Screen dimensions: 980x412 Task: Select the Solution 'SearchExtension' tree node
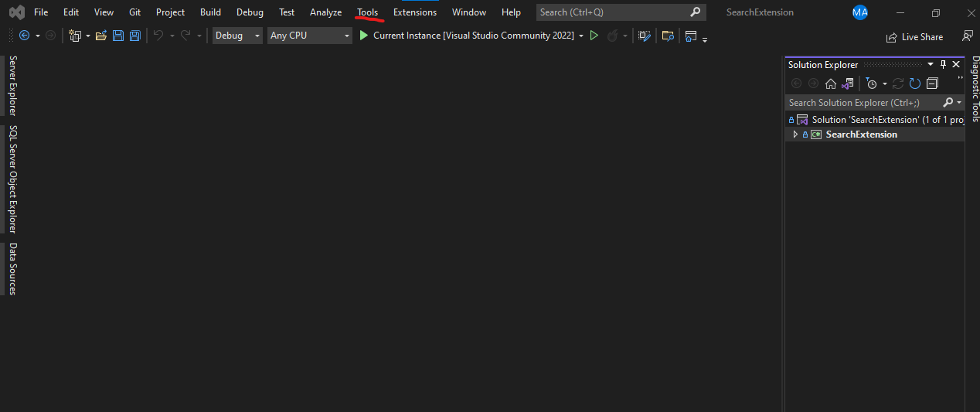point(875,120)
